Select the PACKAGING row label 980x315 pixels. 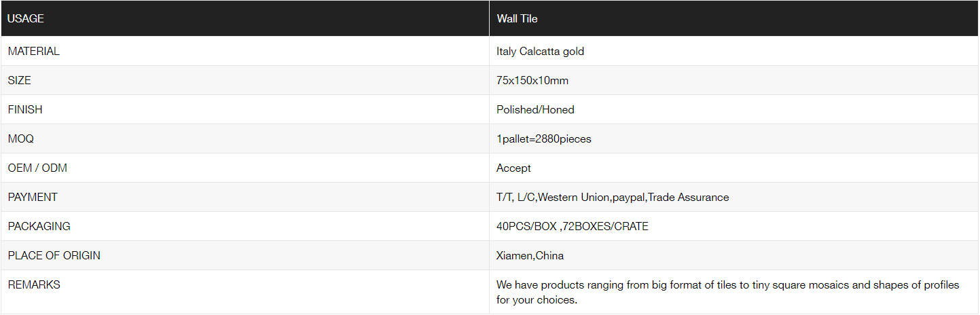[39, 226]
